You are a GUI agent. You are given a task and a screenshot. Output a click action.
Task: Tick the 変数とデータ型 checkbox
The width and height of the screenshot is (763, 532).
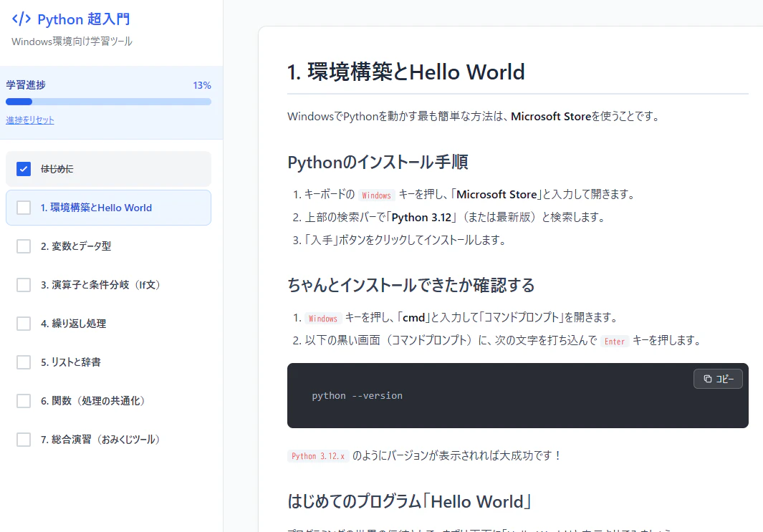click(x=24, y=246)
